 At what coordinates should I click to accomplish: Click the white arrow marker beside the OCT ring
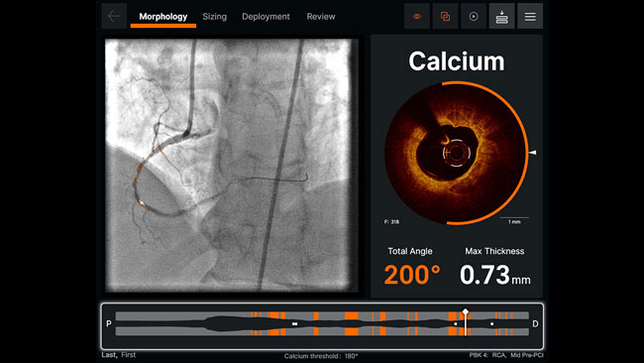pyautogui.click(x=533, y=153)
